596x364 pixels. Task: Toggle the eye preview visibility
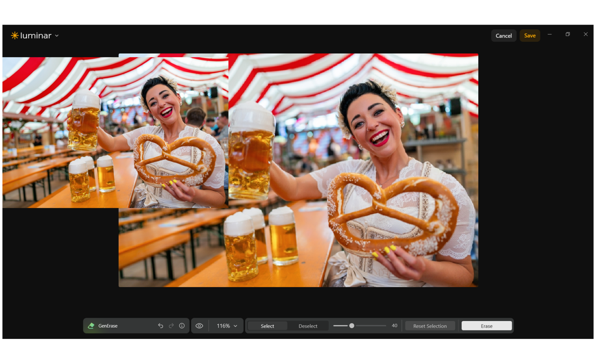click(199, 326)
